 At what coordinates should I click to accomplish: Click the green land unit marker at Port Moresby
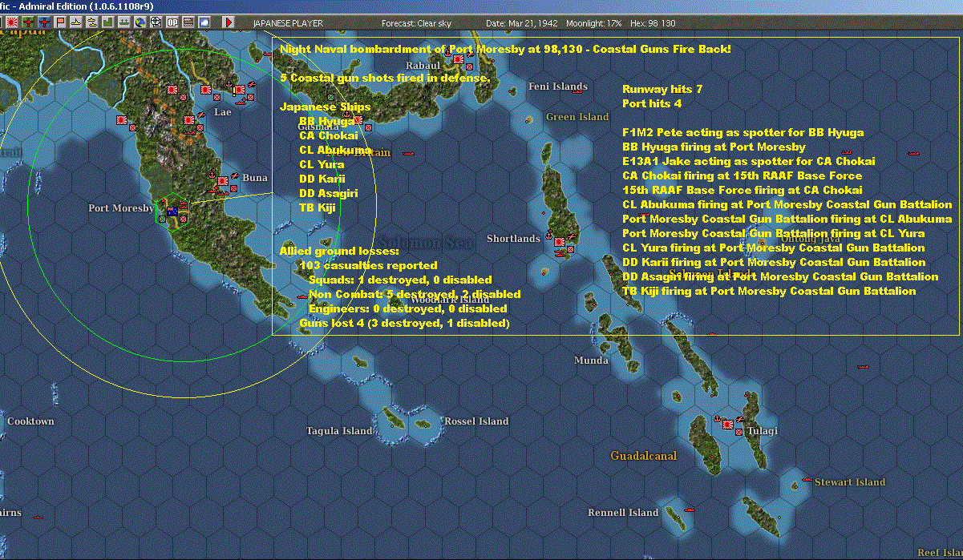163,217
